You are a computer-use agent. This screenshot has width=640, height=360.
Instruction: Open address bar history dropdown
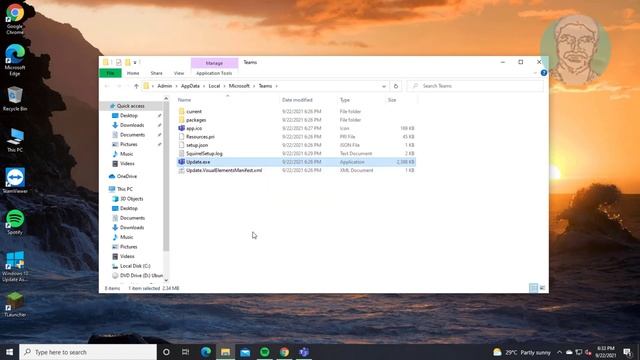pos(384,86)
